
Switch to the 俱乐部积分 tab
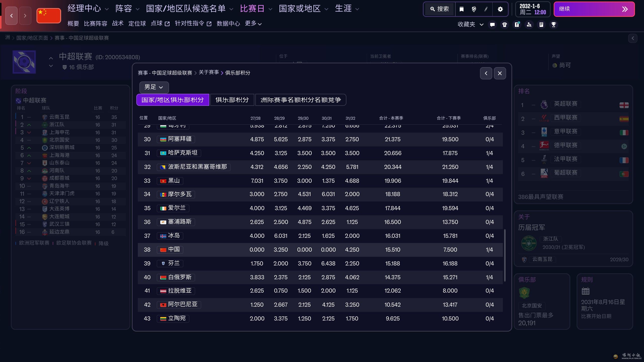click(x=232, y=100)
